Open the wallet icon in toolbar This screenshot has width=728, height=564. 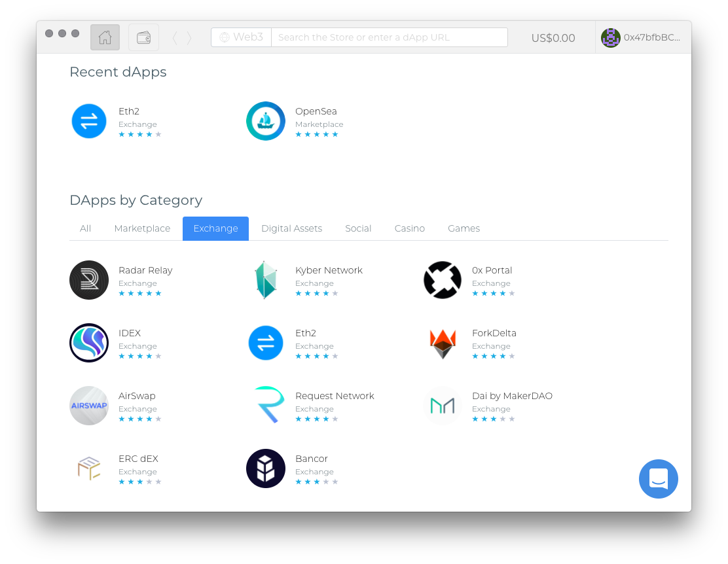point(143,37)
